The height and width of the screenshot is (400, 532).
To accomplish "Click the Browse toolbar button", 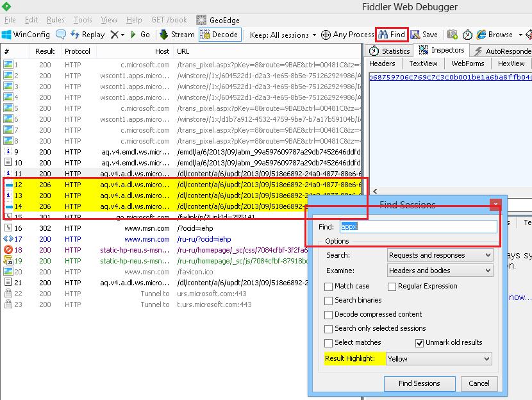I will click(495, 35).
